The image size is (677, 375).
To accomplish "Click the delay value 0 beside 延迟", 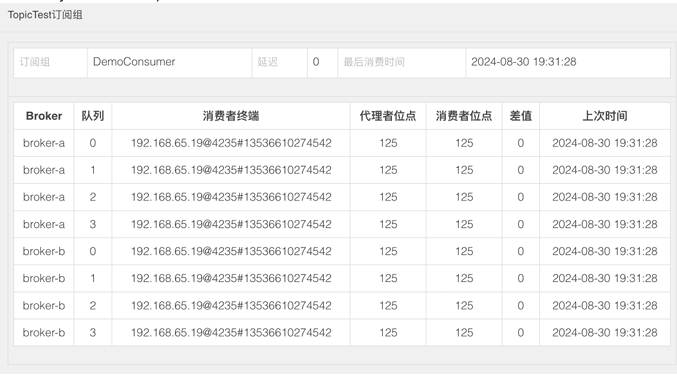I will pyautogui.click(x=316, y=62).
